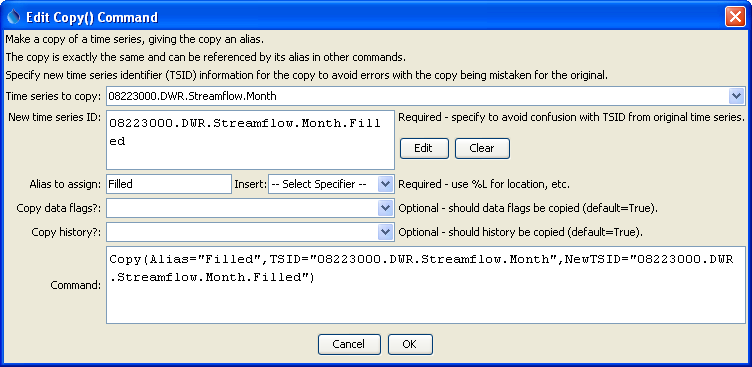Click the Edit button for new TSID
Viewport: 752px width, 367px height.
pyautogui.click(x=424, y=149)
